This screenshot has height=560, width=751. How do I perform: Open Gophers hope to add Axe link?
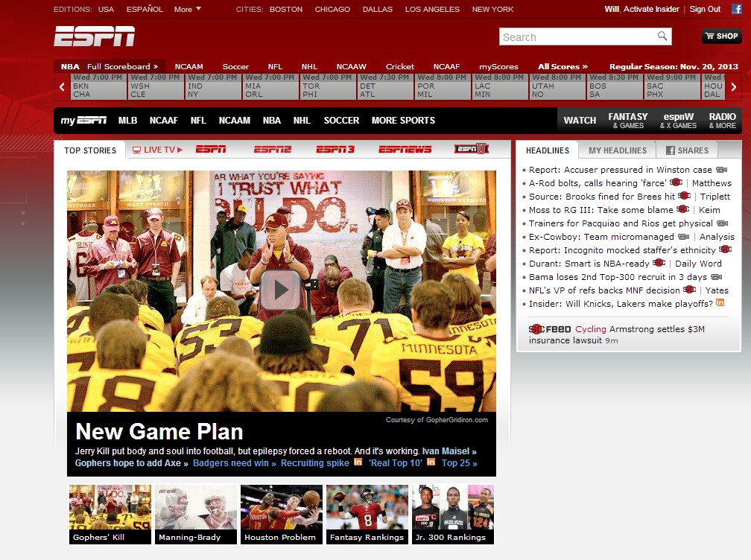131,463
